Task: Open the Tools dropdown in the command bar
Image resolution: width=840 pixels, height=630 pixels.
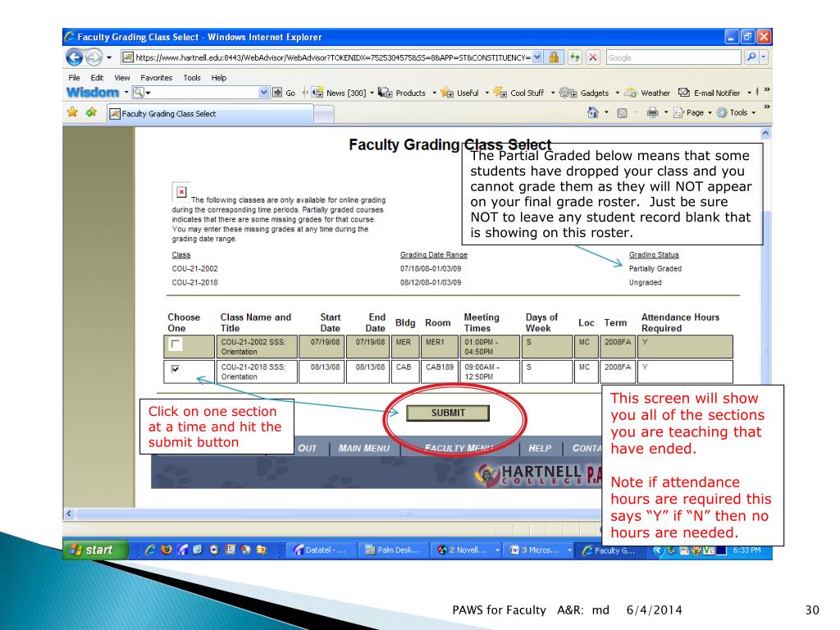Action: point(740,114)
